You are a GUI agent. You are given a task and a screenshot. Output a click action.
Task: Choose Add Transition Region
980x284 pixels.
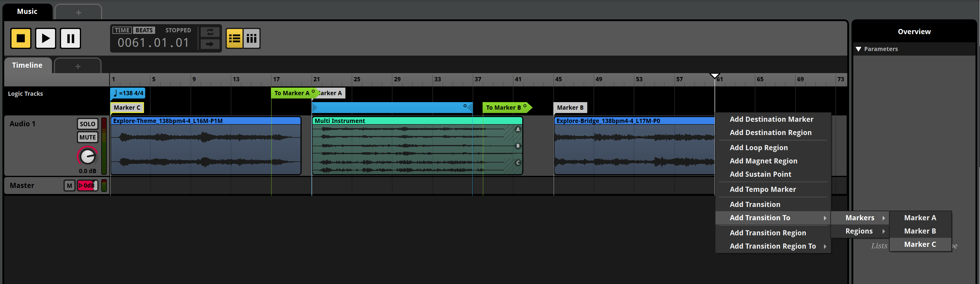pyautogui.click(x=773, y=233)
